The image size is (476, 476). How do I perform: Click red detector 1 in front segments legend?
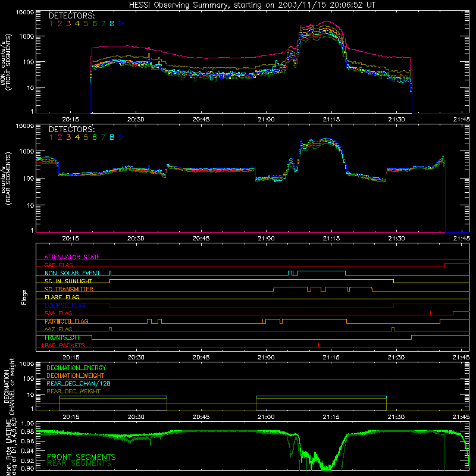(51, 23)
